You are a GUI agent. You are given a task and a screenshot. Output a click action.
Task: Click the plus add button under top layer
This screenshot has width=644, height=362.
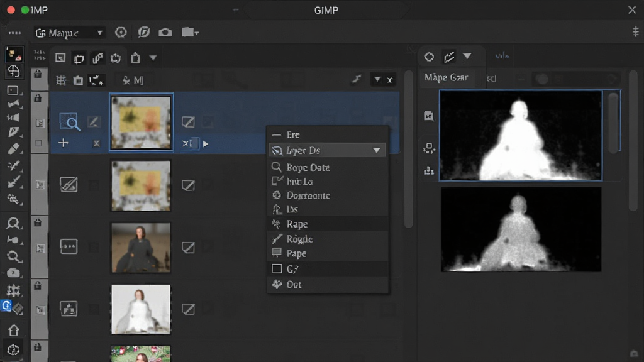[x=64, y=143]
